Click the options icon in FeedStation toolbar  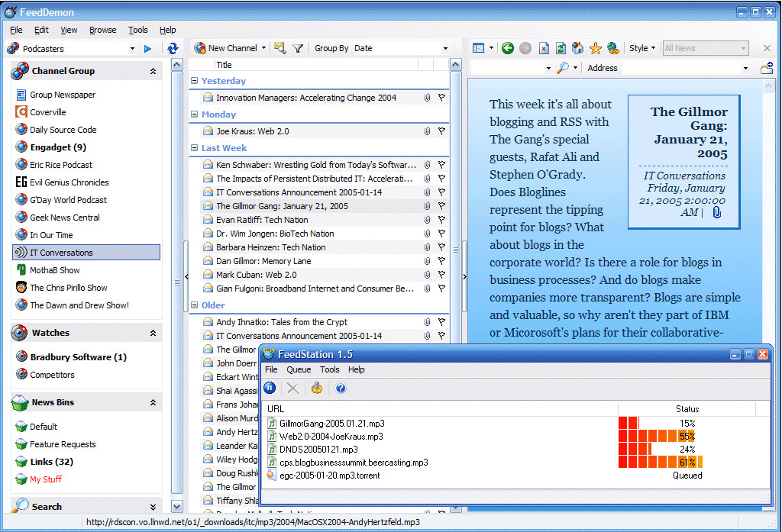317,388
